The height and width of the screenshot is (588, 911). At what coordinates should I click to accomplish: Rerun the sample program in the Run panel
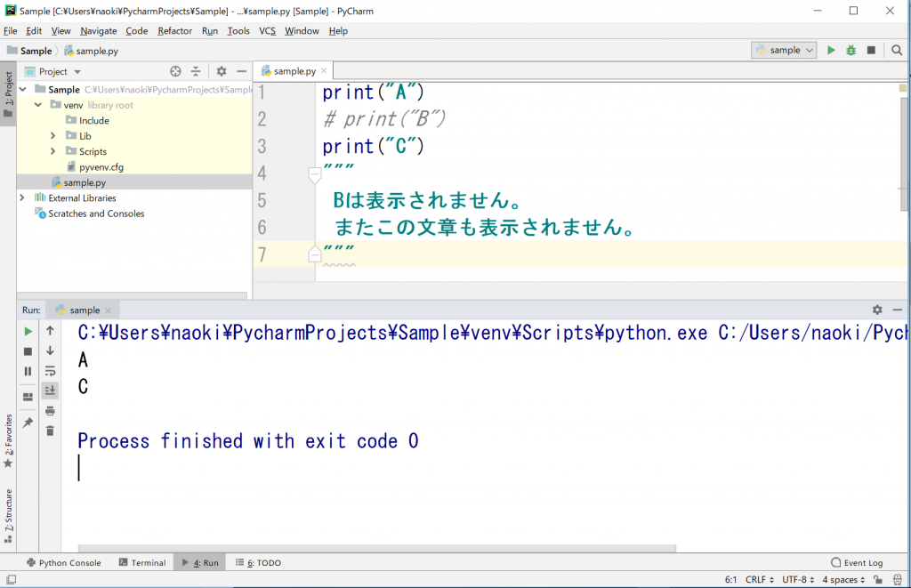click(x=28, y=331)
